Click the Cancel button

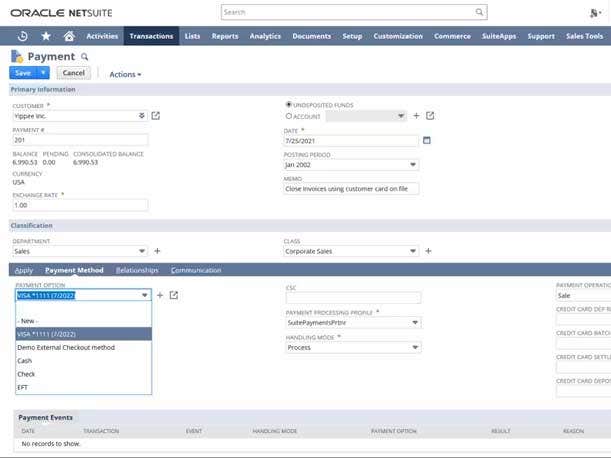click(x=73, y=73)
